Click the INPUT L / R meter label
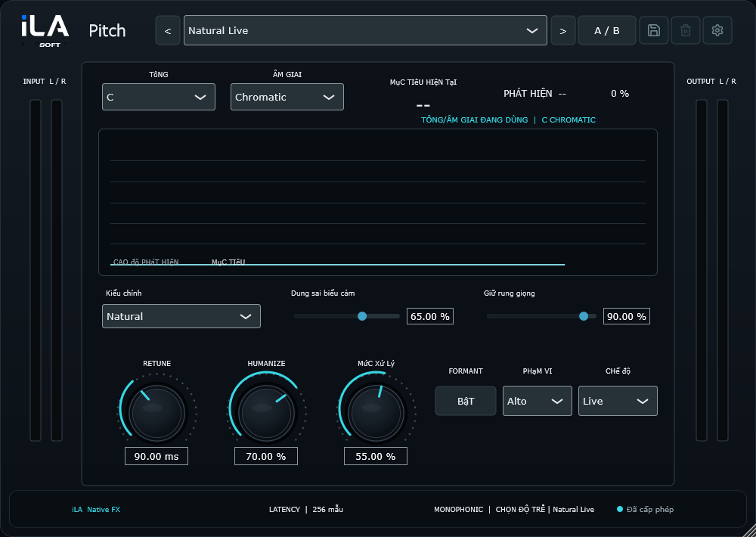The height and width of the screenshot is (537, 756). (x=45, y=81)
